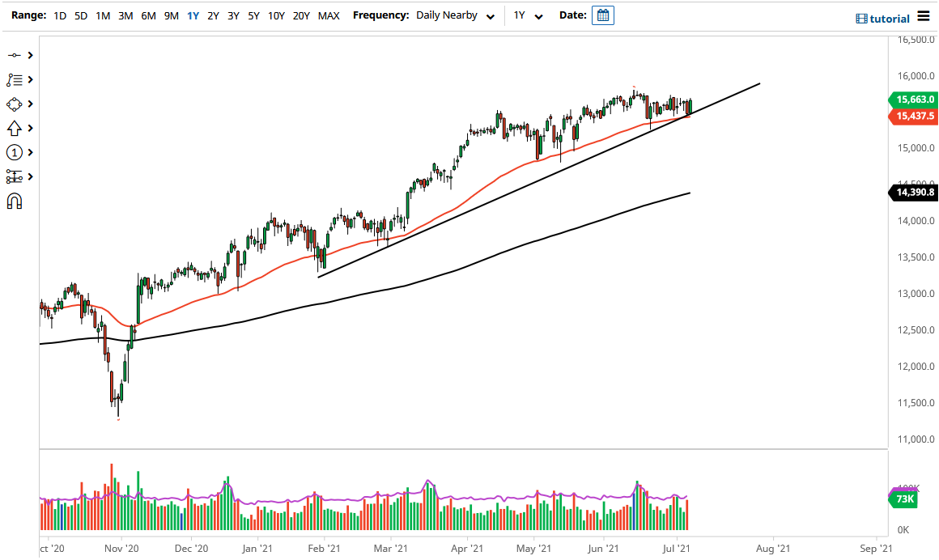The image size is (939, 560).
Task: Toggle the magnet snap tool
Action: click(14, 201)
